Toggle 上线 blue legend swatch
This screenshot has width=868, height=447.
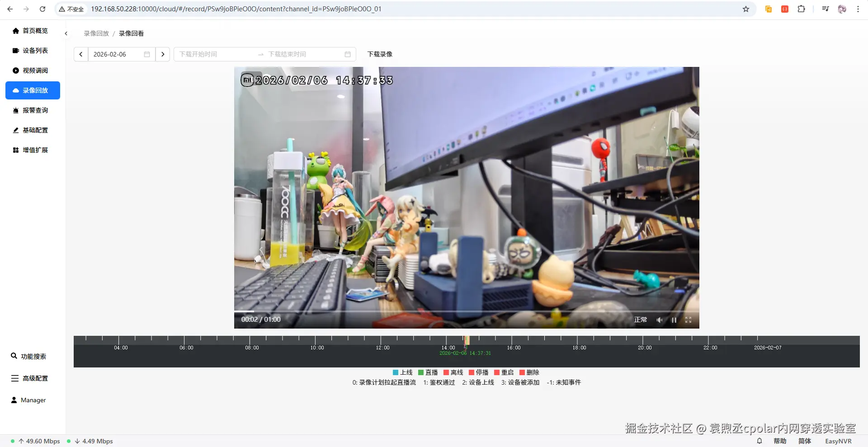396,372
